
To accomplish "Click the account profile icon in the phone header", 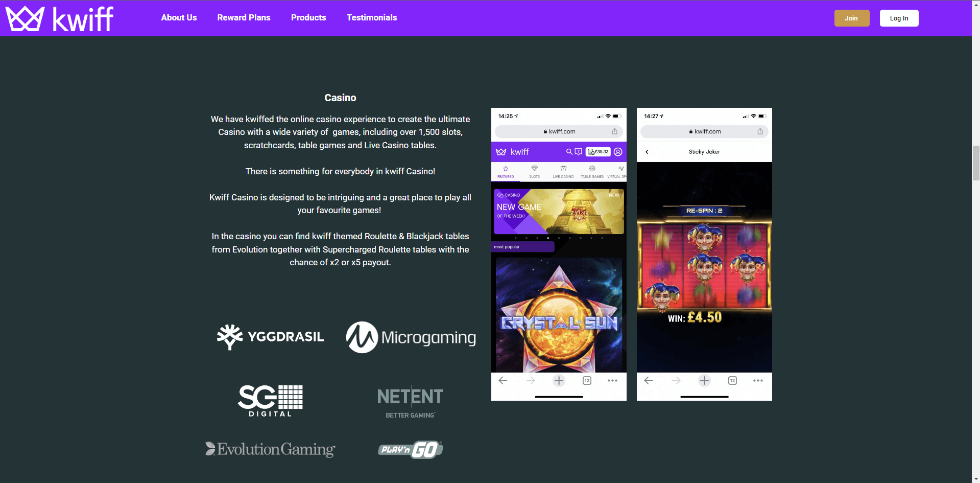I will point(618,152).
